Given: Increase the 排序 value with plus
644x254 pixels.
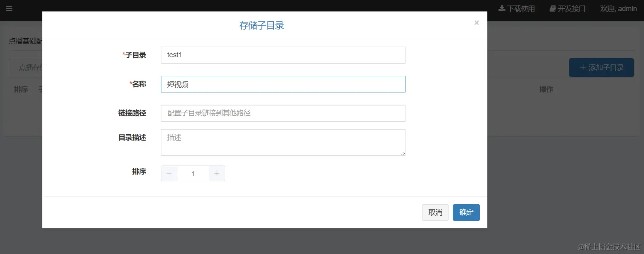Looking at the screenshot, I should click(x=217, y=173).
